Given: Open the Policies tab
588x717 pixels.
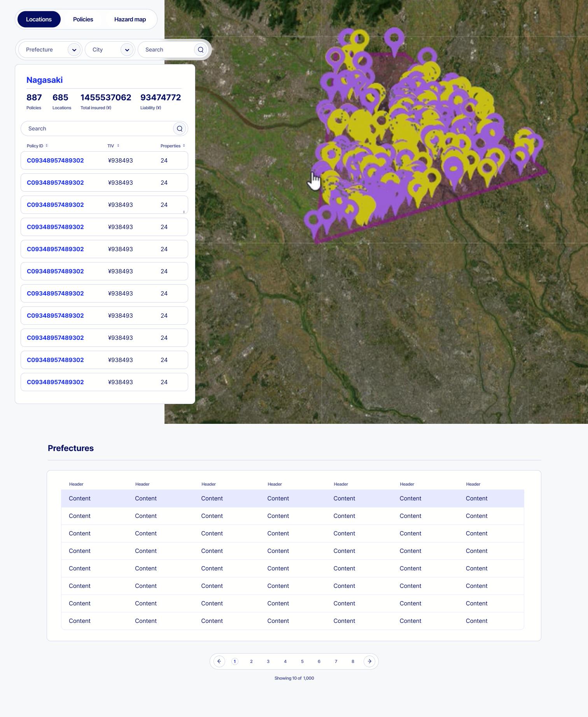Looking at the screenshot, I should [x=83, y=19].
